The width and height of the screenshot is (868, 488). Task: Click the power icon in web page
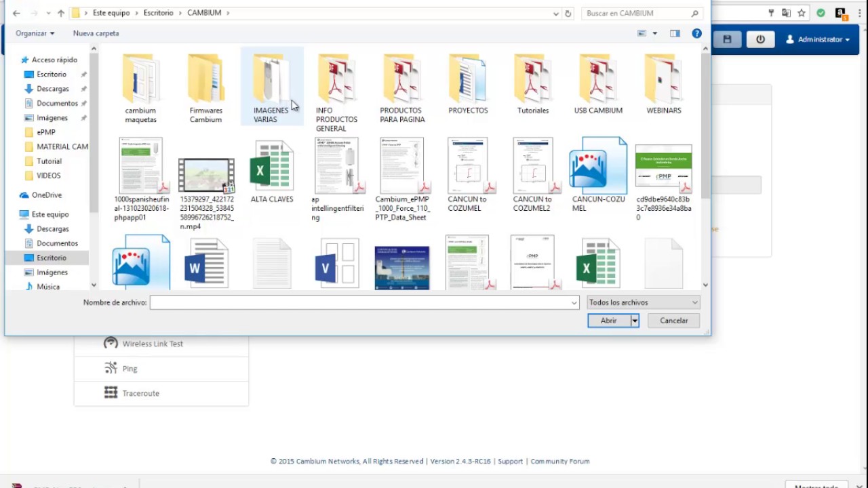[x=760, y=39]
